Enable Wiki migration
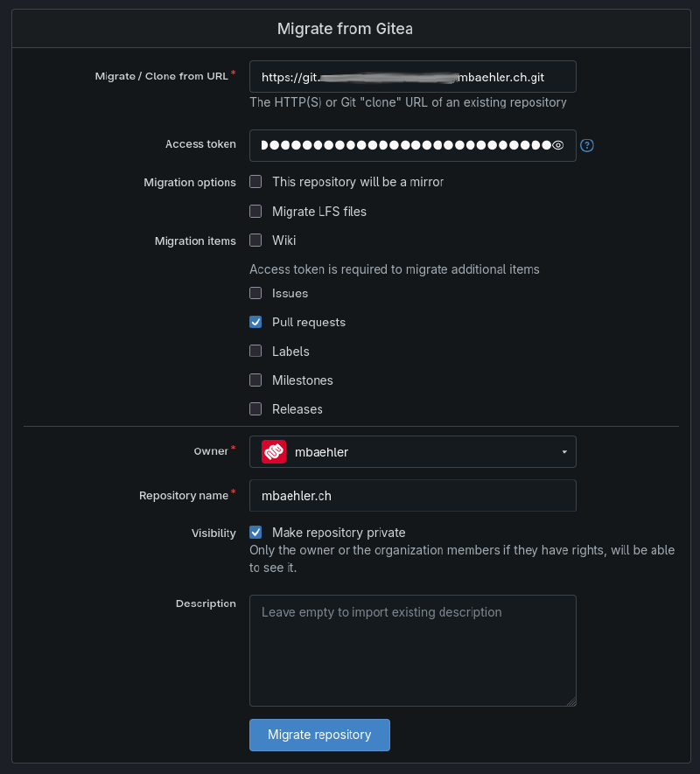Viewport: 700px width, 774px height. [255, 240]
